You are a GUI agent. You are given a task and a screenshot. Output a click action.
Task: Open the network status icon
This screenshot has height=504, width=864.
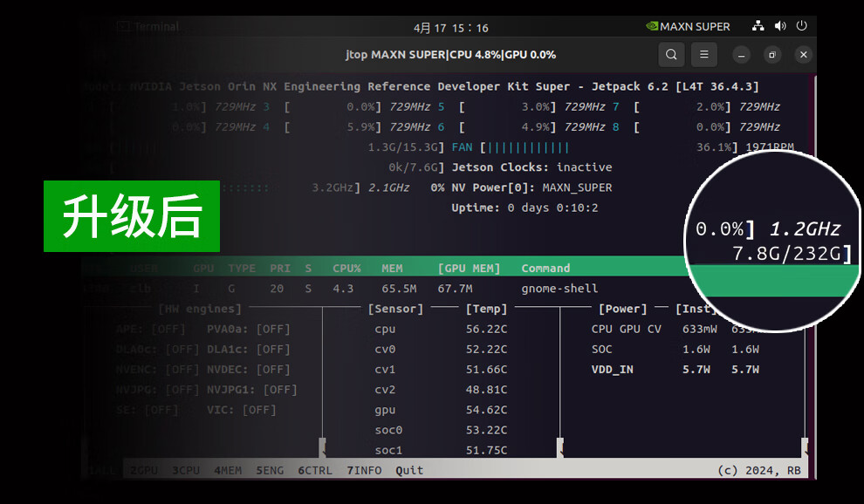[x=758, y=26]
